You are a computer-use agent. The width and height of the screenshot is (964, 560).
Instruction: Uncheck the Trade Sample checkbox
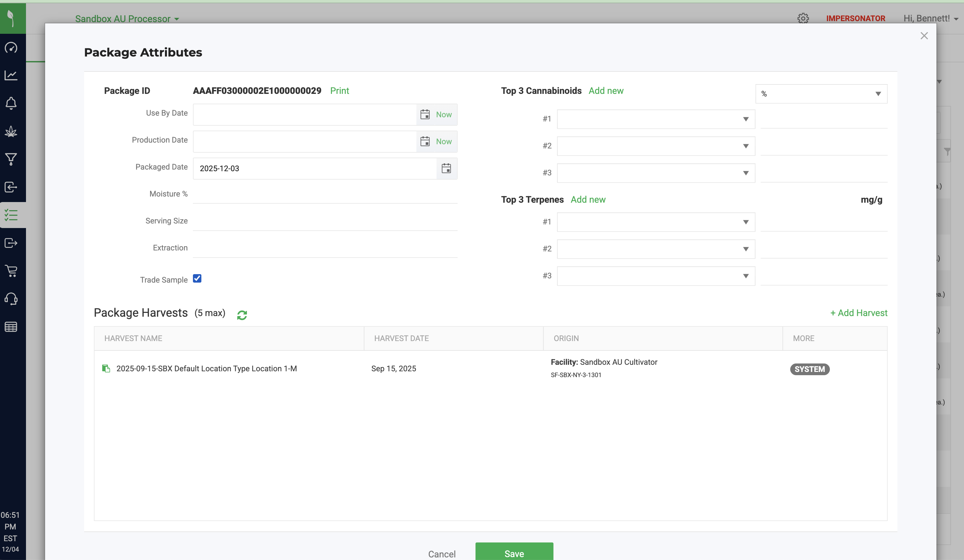tap(197, 278)
